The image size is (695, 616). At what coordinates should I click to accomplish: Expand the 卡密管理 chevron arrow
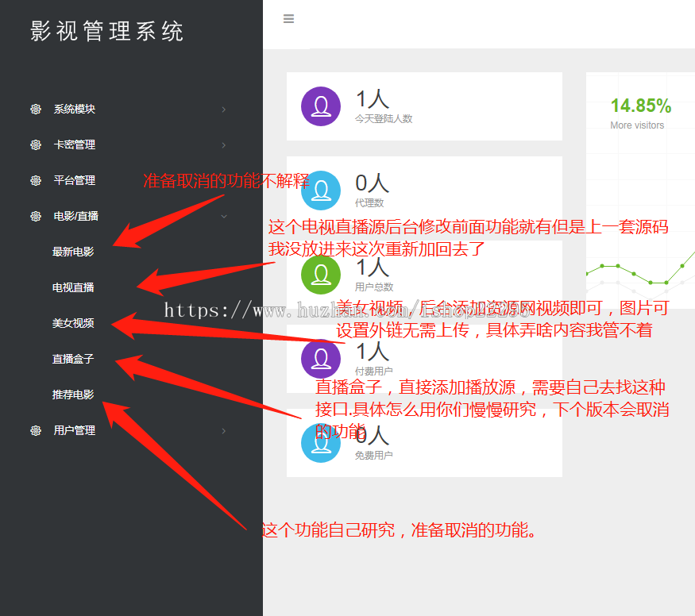click(224, 144)
